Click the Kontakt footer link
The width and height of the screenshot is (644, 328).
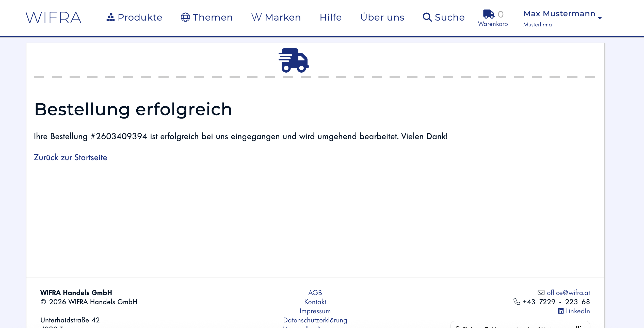point(315,302)
